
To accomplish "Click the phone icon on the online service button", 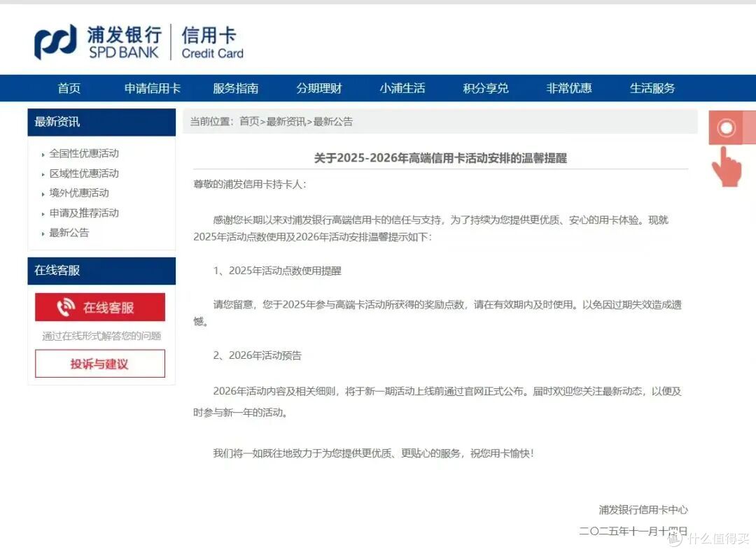I will tap(66, 307).
